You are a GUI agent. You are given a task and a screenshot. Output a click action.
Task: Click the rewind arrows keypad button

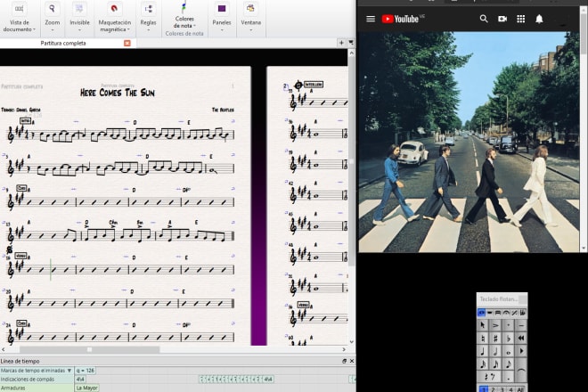point(521,339)
